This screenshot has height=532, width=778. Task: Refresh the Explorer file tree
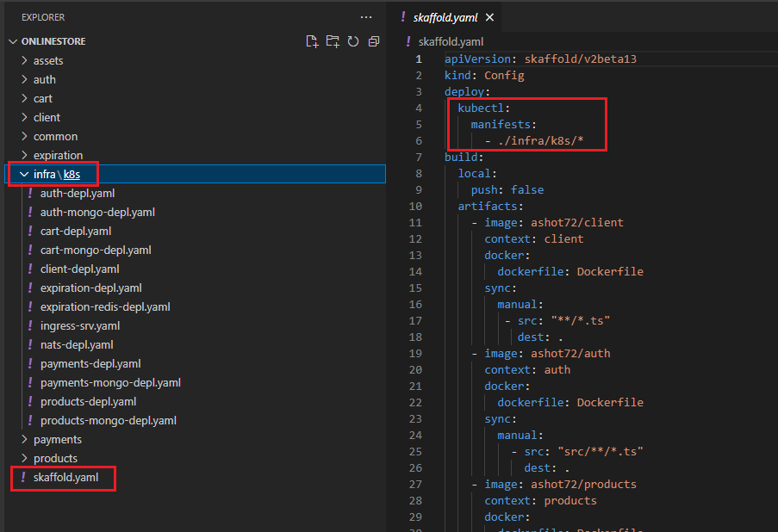(x=353, y=41)
